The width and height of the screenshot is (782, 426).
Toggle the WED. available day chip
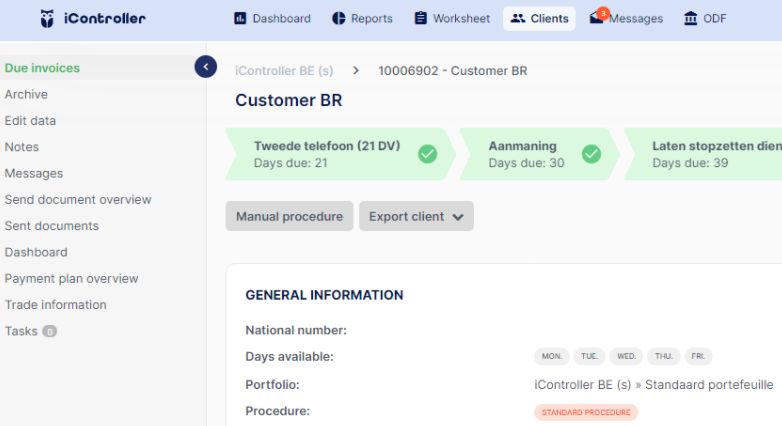tap(626, 356)
